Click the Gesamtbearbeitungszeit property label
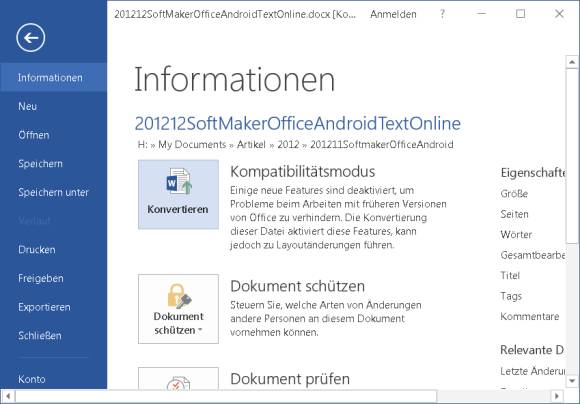 (533, 255)
